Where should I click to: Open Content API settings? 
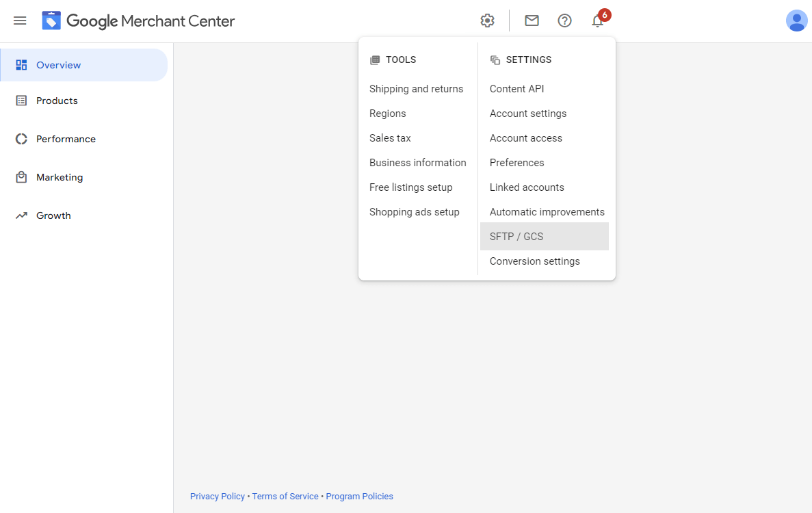[517, 89]
